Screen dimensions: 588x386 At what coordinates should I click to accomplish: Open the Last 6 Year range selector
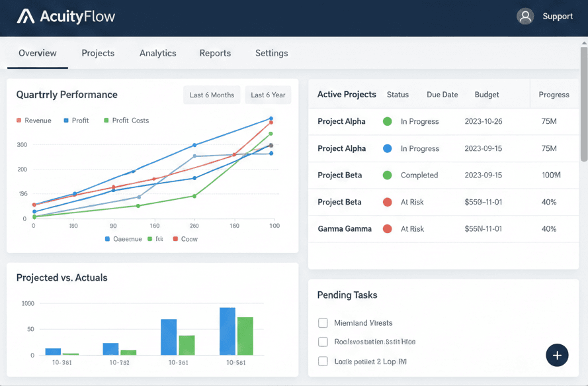(x=268, y=95)
